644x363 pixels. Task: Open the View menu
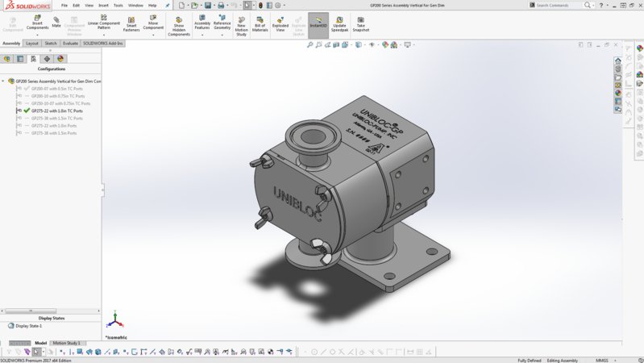(89, 6)
